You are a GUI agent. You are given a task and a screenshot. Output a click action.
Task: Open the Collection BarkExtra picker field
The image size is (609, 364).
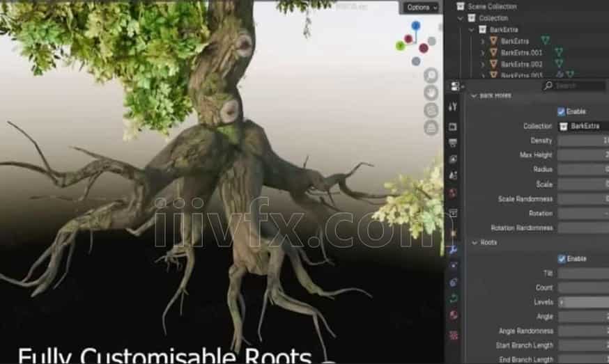(x=583, y=126)
